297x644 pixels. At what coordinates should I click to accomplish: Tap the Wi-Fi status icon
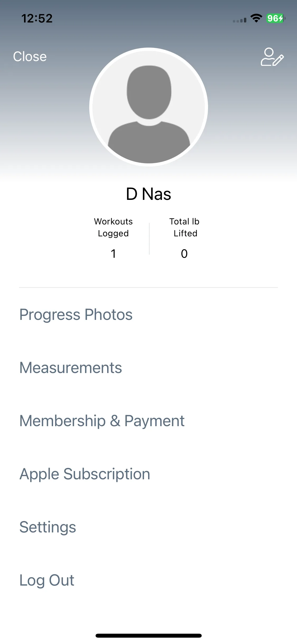click(x=256, y=18)
